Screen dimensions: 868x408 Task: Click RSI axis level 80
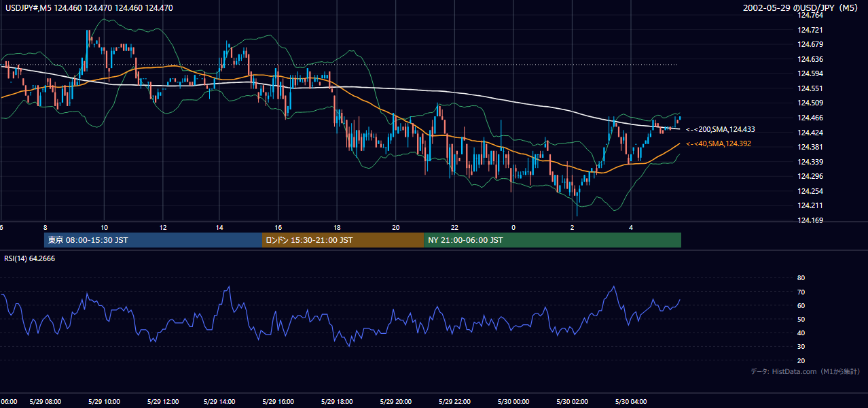tap(801, 278)
